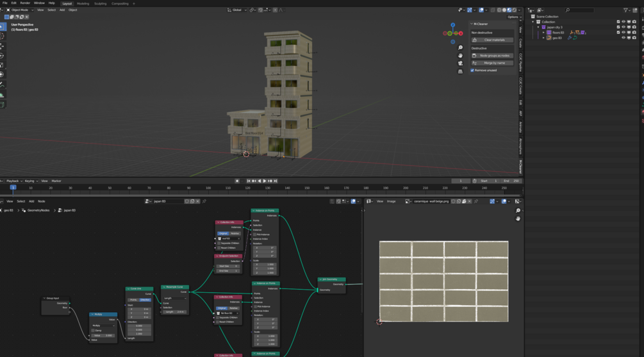Open the Object Mode dropdown
The width and height of the screenshot is (644, 357).
[20, 10]
